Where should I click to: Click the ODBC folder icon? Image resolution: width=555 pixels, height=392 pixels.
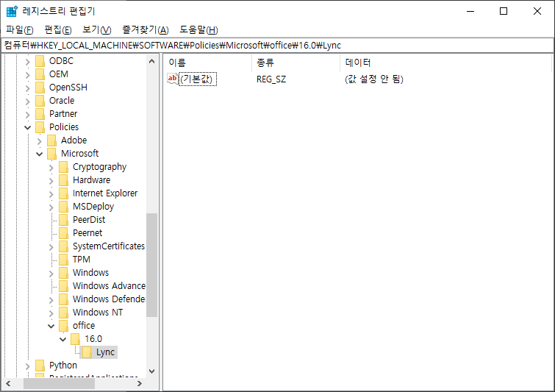pyautogui.click(x=40, y=61)
